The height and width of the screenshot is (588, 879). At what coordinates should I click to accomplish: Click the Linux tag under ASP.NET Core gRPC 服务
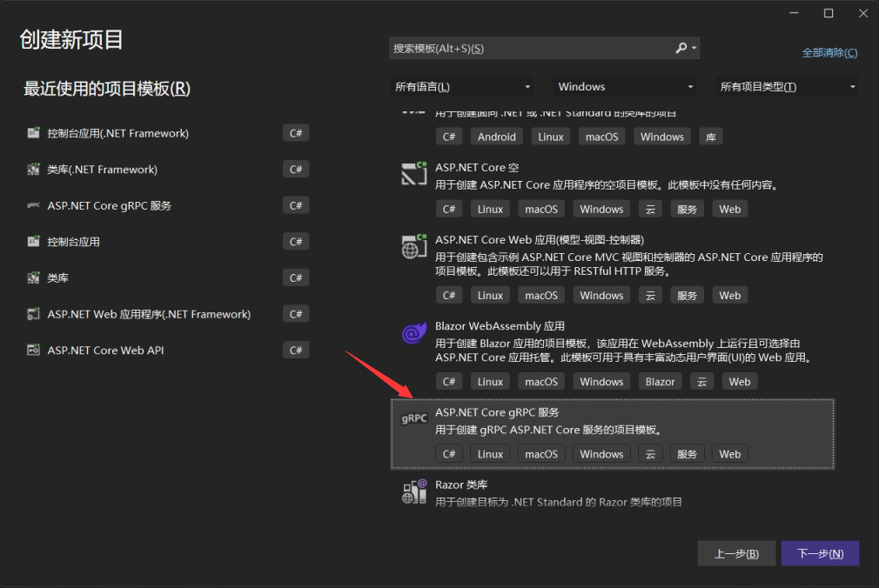pos(490,454)
